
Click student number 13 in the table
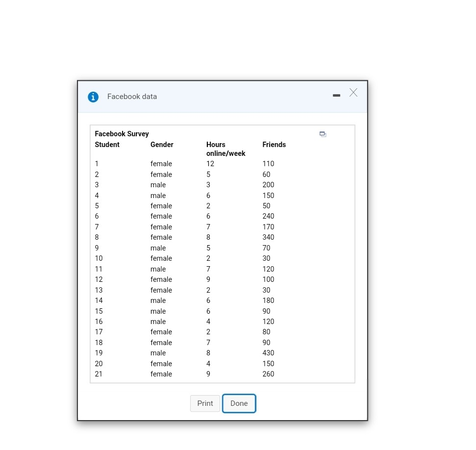click(99, 290)
